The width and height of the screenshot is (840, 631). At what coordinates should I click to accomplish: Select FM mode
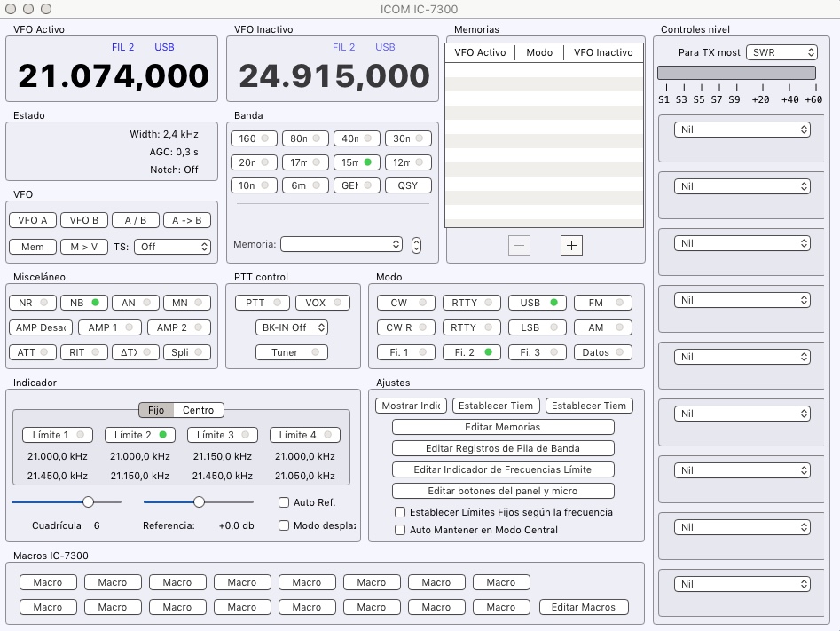(602, 303)
